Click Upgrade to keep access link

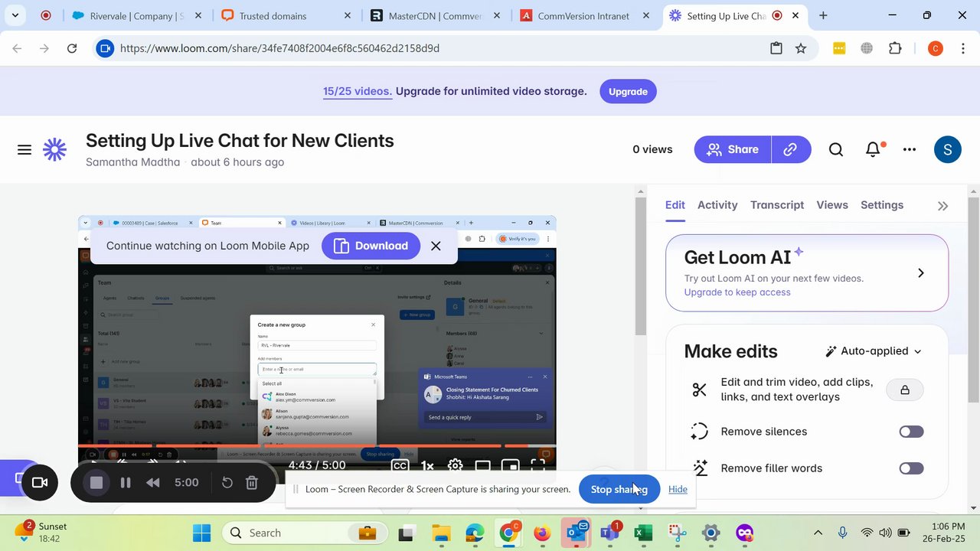737,292
